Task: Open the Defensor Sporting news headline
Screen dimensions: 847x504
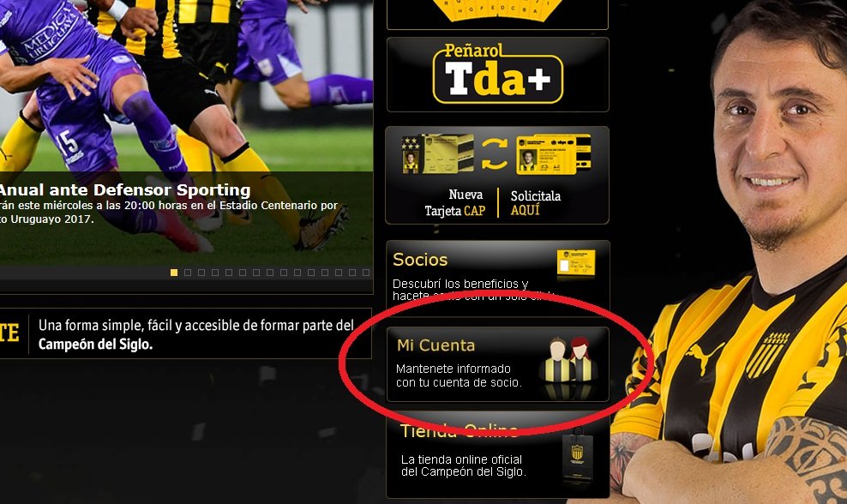Action: (x=125, y=190)
